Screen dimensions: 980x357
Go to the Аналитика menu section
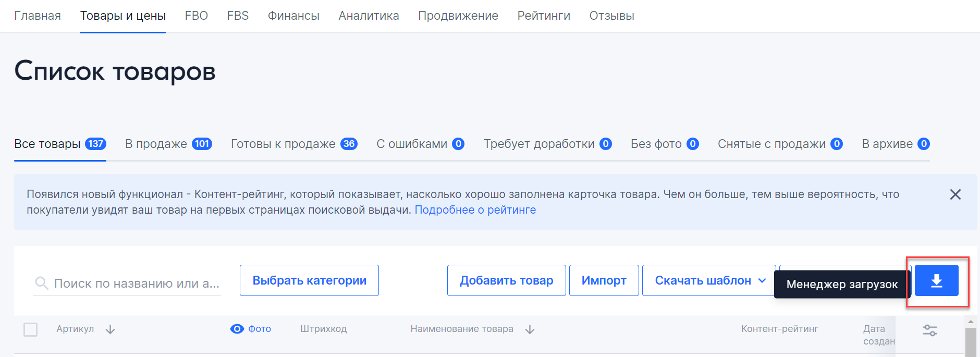point(369,16)
